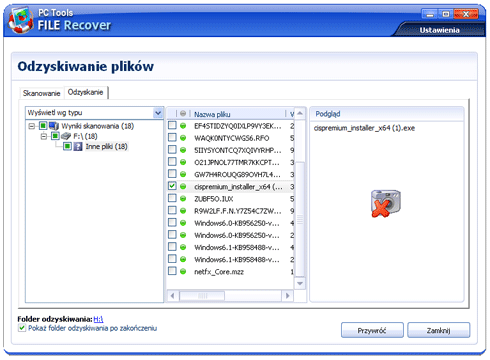This screenshot has width=490, height=360.
Task: Click green status dot of cispremium_installer_x64 row
Action: click(x=183, y=186)
